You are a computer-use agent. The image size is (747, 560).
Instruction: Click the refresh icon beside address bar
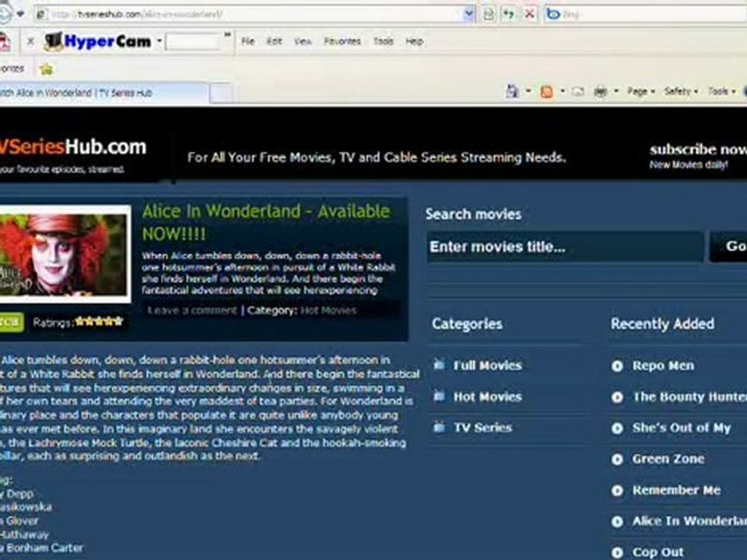[x=509, y=14]
